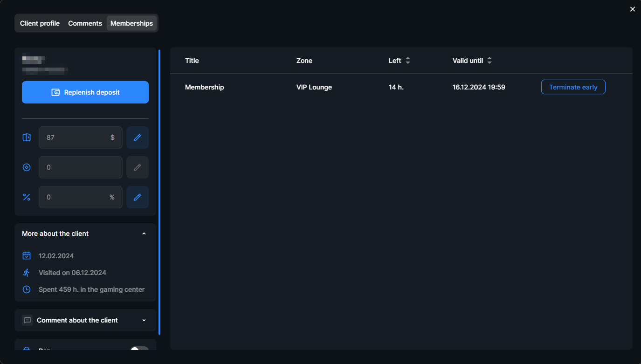641x364 pixels.
Task: Click the deposit wallet icon beside 87
Action: 27,137
